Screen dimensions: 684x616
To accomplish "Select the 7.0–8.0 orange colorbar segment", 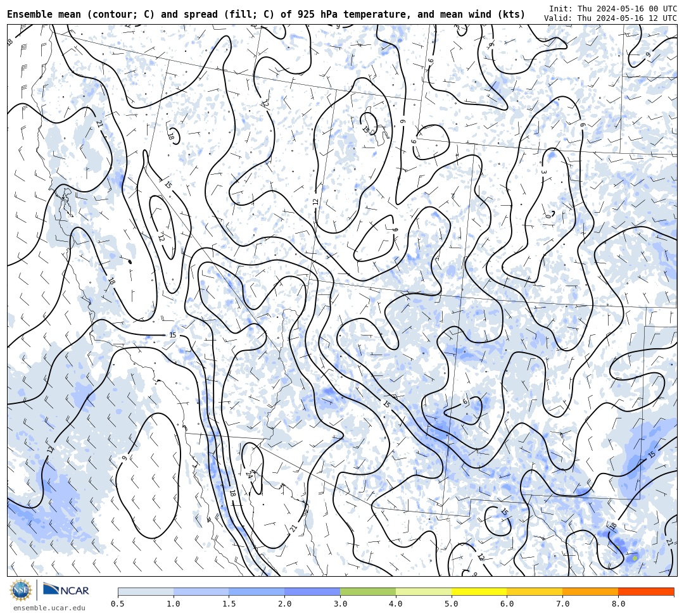I will 591,591.
